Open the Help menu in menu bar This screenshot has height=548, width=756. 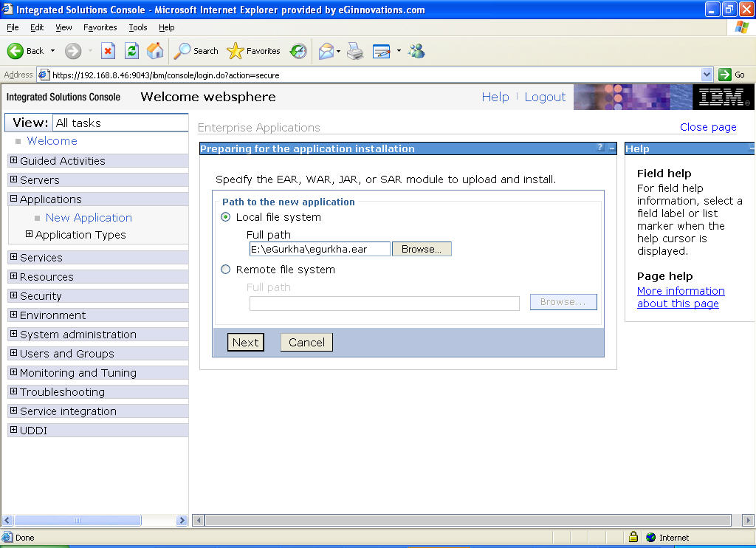pyautogui.click(x=166, y=27)
